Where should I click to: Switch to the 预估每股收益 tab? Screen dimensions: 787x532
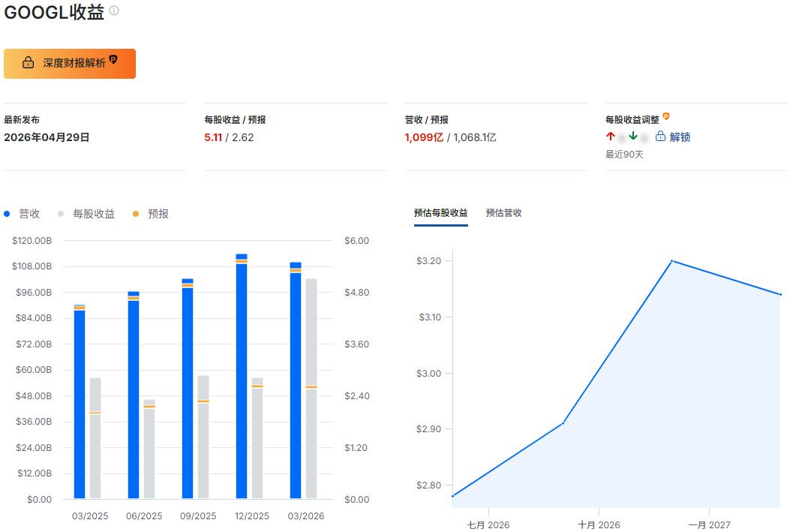click(x=440, y=213)
